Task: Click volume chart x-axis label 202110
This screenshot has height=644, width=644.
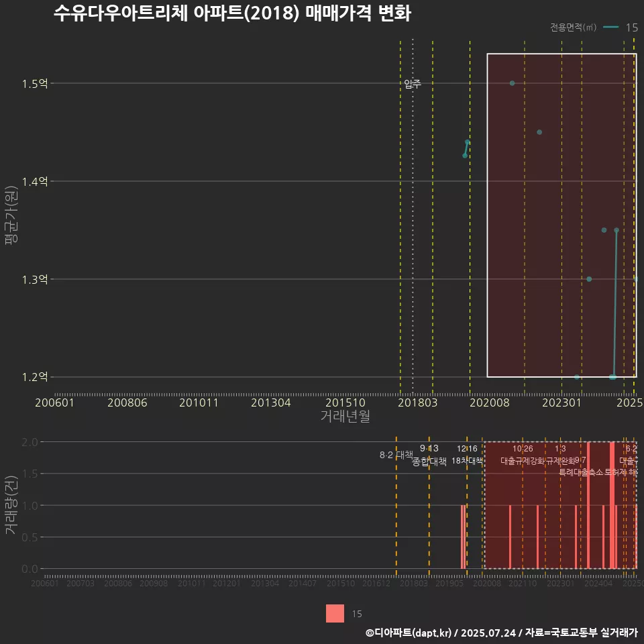Action: click(523, 583)
